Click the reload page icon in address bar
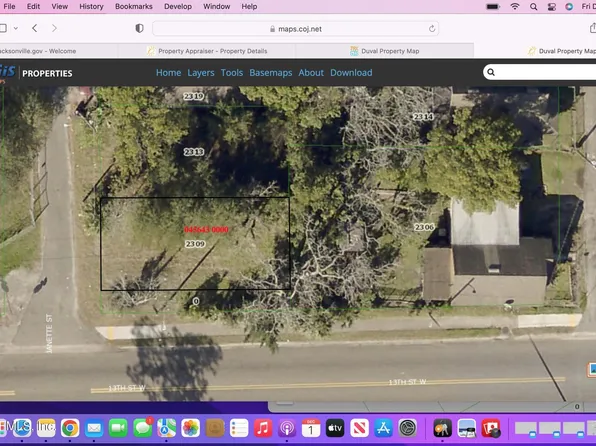The width and height of the screenshot is (596, 446). pyautogui.click(x=432, y=29)
